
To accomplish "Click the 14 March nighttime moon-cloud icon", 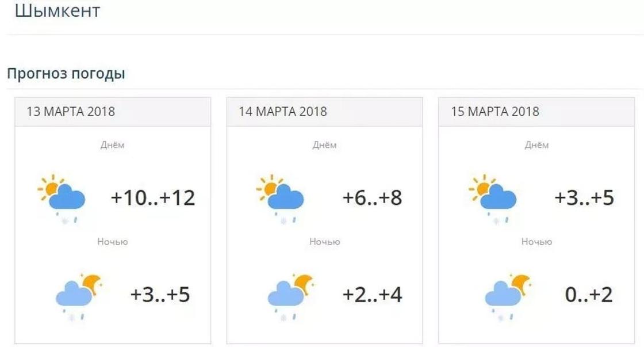I will point(291,296).
